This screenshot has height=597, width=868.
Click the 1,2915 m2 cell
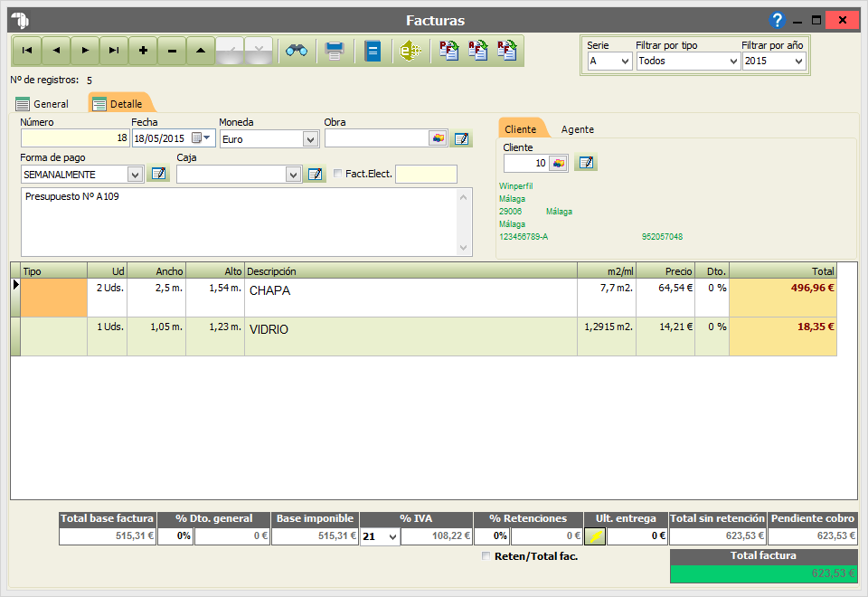[607, 336]
